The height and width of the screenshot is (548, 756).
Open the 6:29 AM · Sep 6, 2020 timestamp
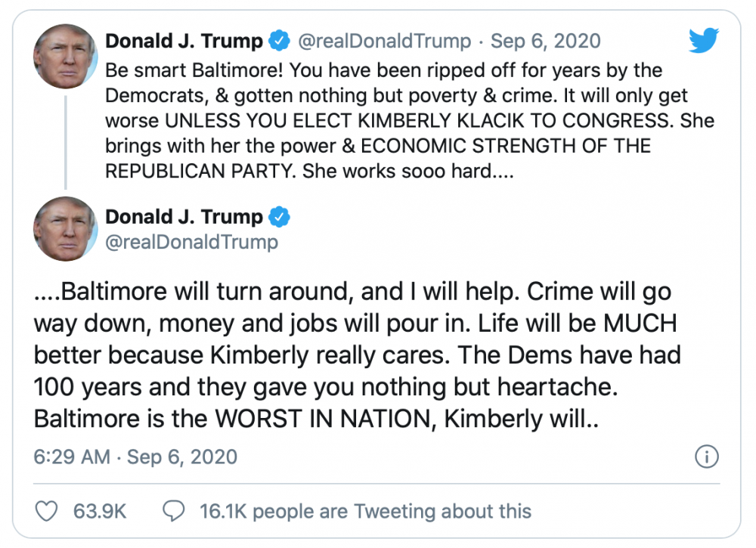click(136, 457)
